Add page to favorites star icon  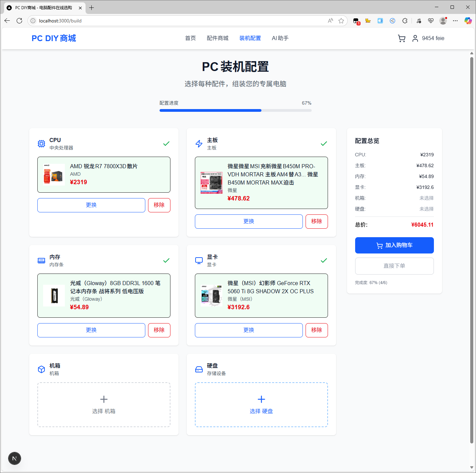coord(341,21)
